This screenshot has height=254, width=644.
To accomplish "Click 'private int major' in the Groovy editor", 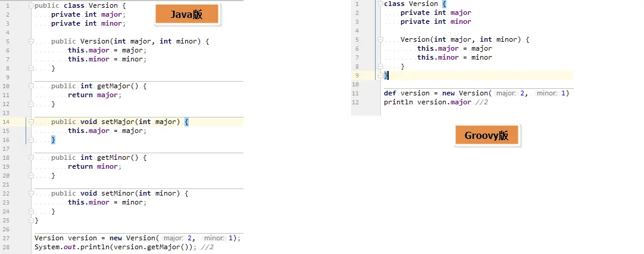I will (436, 13).
